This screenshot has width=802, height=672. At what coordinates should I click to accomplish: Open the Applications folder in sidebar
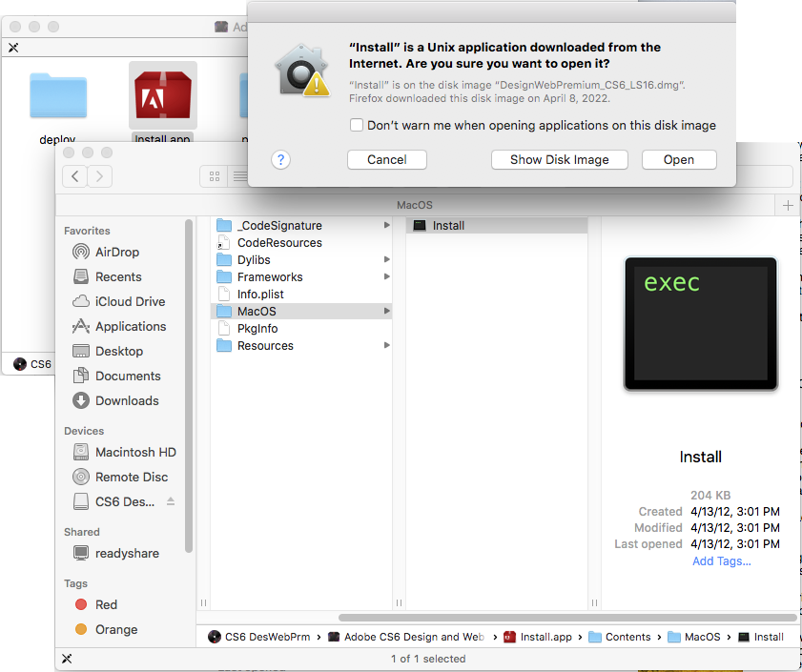pyautogui.click(x=131, y=326)
